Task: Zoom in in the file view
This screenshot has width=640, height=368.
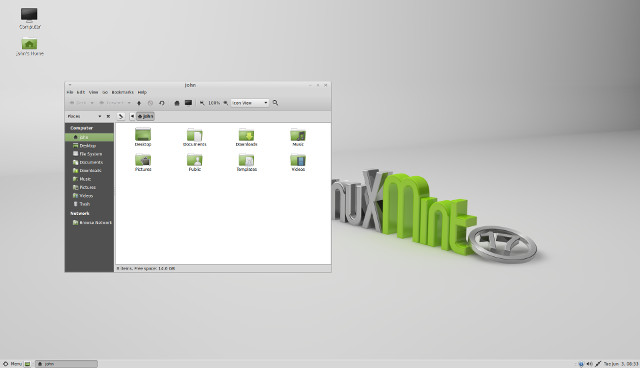Action: tap(225, 103)
